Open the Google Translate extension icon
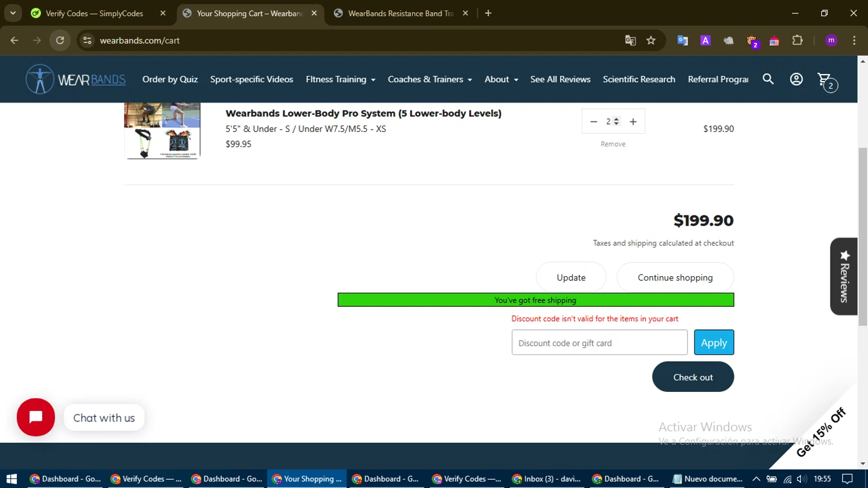The width and height of the screenshot is (868, 488). point(683,41)
